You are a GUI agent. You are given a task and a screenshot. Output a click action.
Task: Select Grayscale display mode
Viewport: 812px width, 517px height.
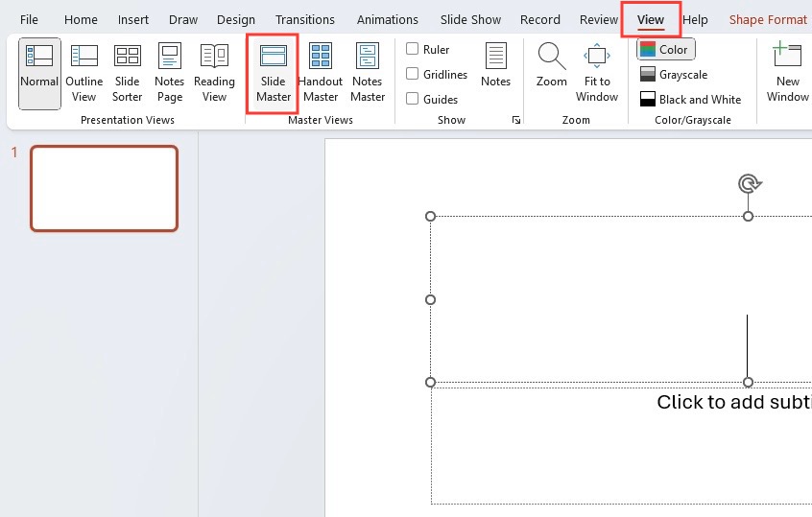[673, 75]
